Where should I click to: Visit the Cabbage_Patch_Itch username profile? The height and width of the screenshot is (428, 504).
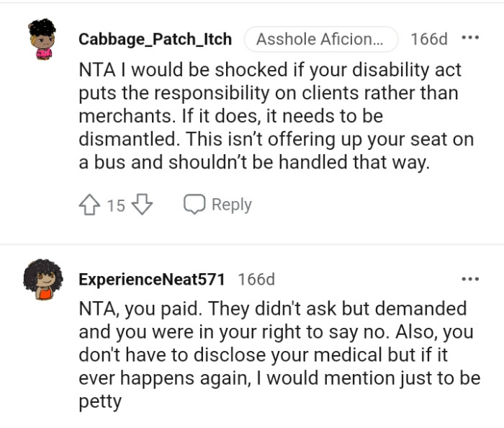[x=156, y=39]
